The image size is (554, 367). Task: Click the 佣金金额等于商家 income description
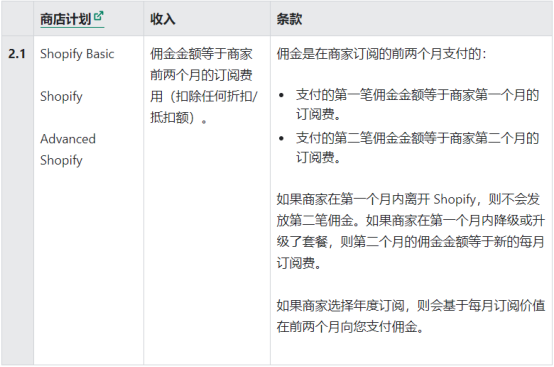click(204, 86)
